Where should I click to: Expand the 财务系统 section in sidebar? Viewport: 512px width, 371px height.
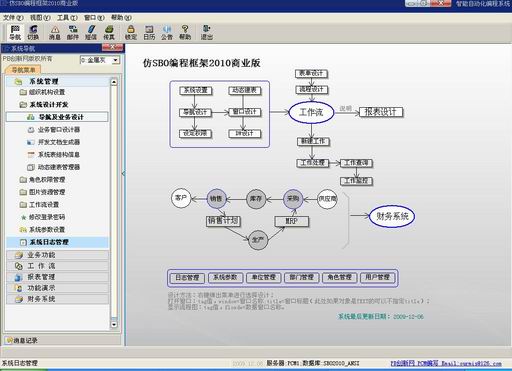pos(57,299)
